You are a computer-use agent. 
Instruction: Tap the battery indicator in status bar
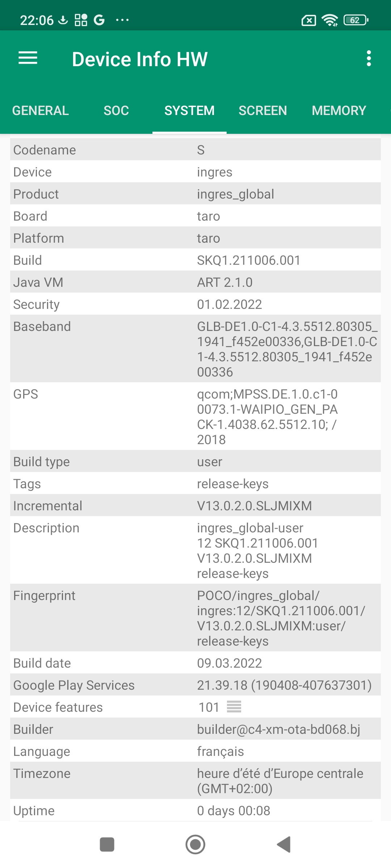click(x=356, y=20)
